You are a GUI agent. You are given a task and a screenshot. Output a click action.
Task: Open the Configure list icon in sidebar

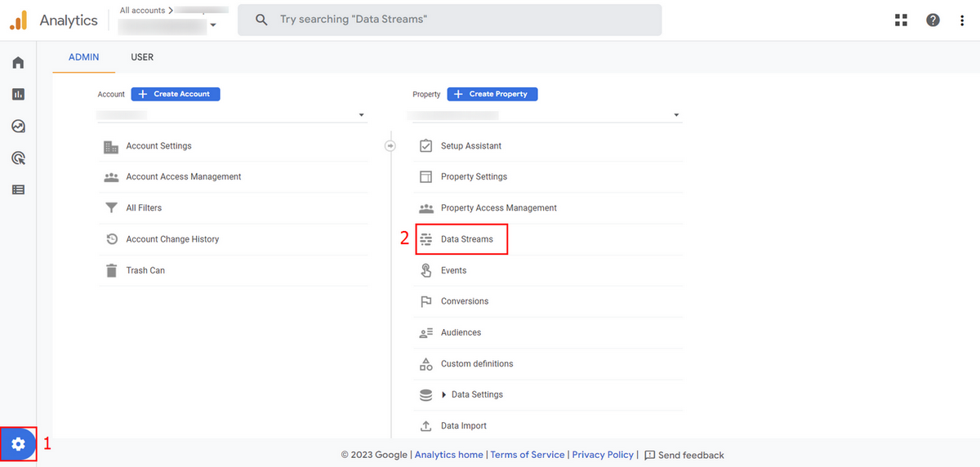18,189
